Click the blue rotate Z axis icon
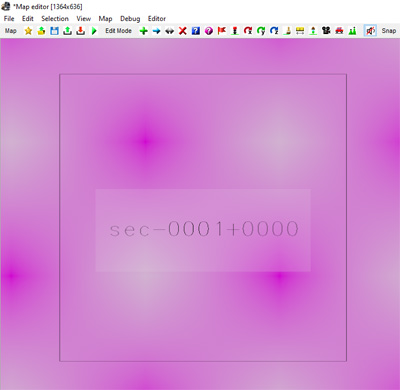Screen dimensions: 400x390 [x=274, y=31]
